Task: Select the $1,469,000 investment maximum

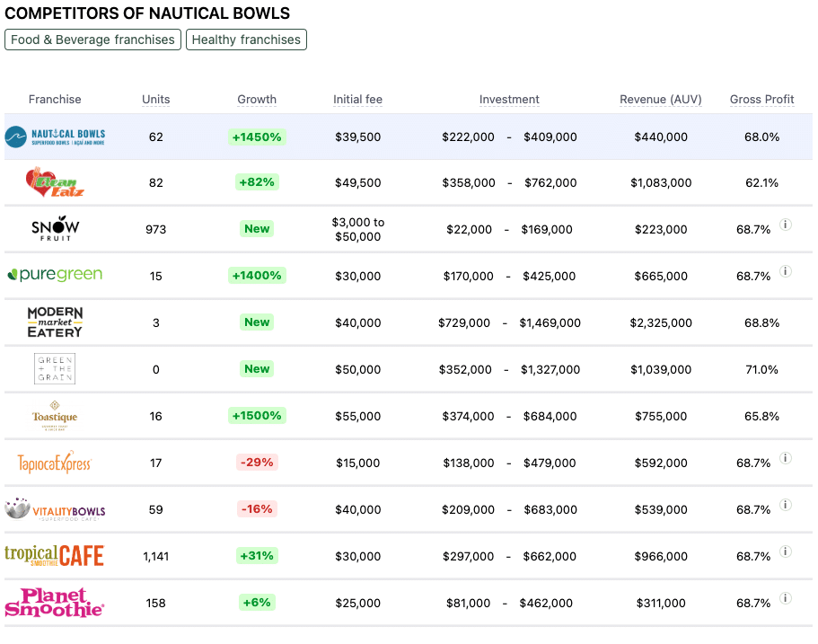Action: click(x=550, y=322)
